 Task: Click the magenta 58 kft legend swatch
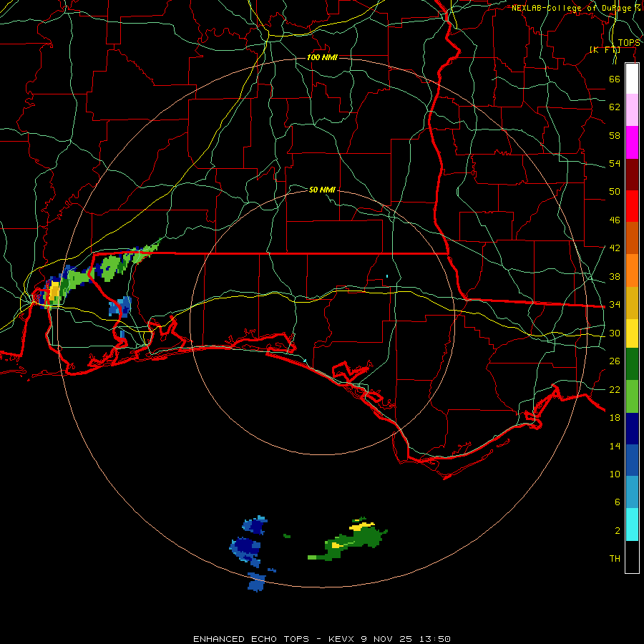[x=632, y=142]
